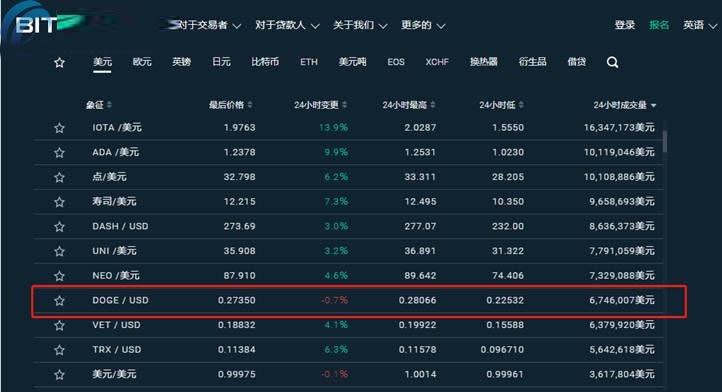
Task: Favorite the VET / USD pair
Action: pyautogui.click(x=59, y=326)
